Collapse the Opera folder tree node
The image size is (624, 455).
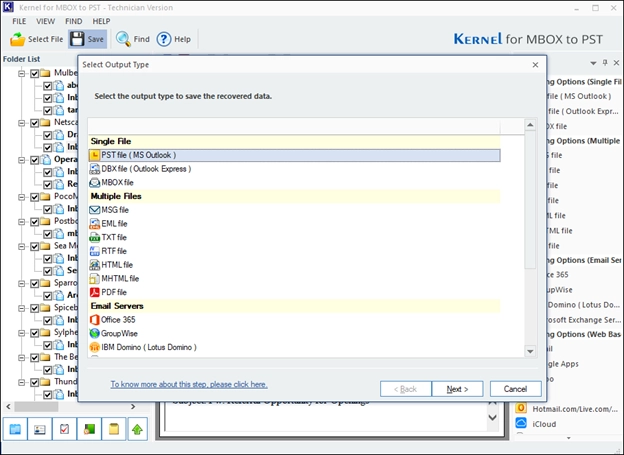point(22,160)
